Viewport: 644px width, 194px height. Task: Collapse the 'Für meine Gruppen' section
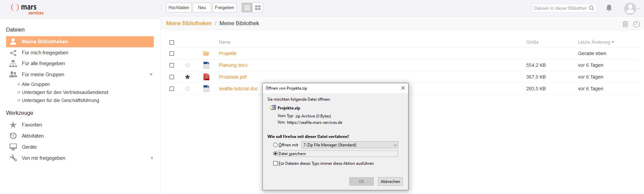tap(151, 75)
